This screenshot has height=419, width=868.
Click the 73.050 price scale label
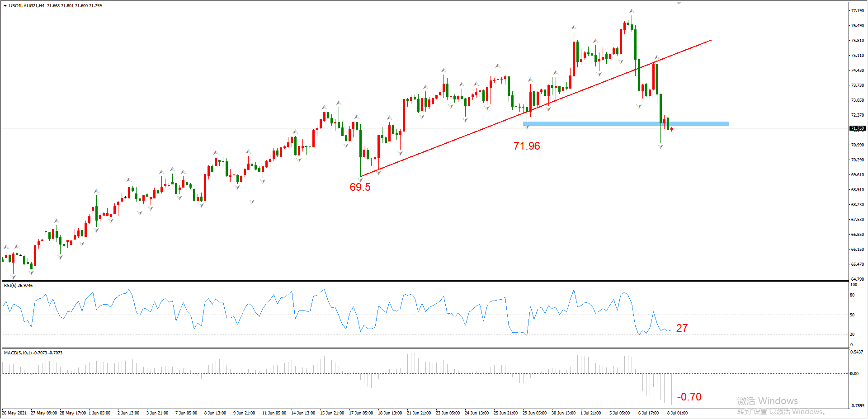tap(857, 100)
